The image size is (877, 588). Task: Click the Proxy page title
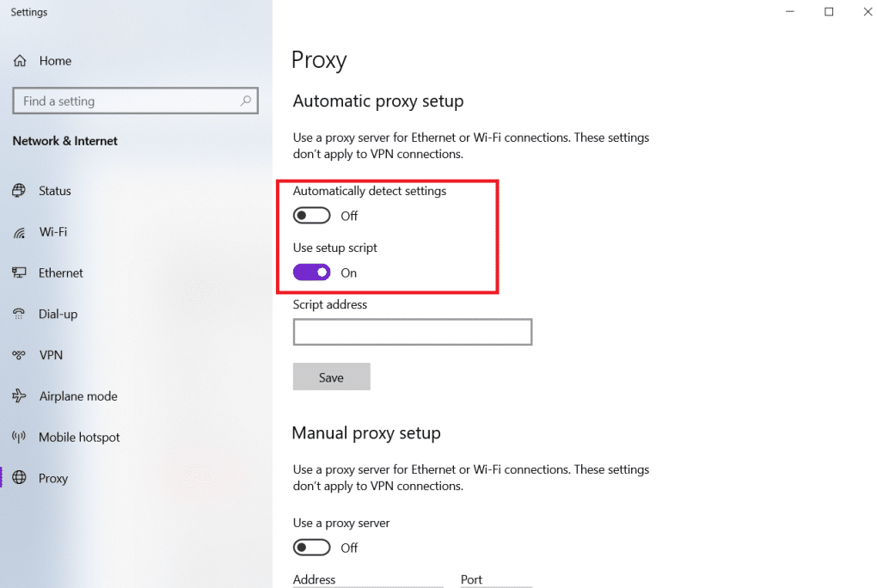click(x=319, y=60)
